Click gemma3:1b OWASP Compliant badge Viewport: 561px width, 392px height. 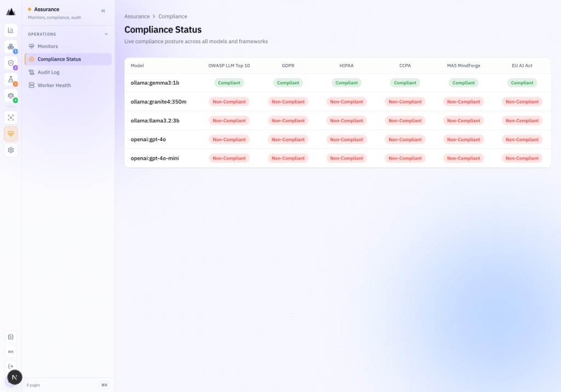[x=229, y=83]
